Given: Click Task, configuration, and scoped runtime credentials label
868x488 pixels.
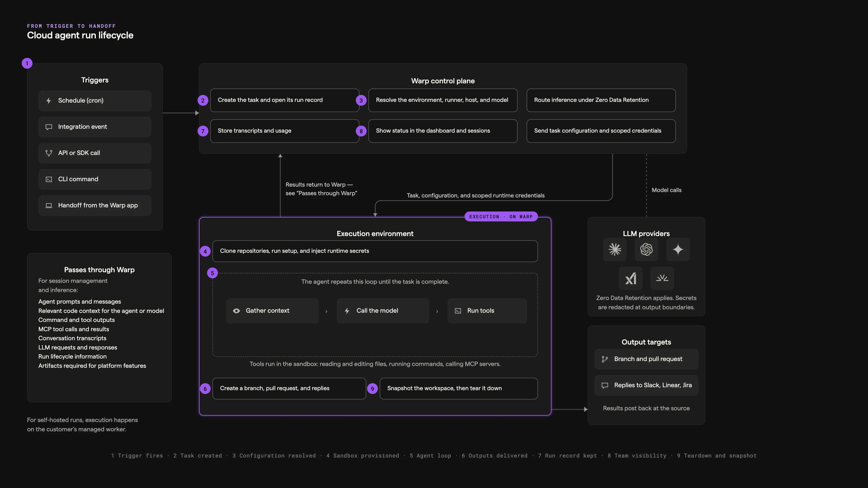Looking at the screenshot, I should (475, 196).
